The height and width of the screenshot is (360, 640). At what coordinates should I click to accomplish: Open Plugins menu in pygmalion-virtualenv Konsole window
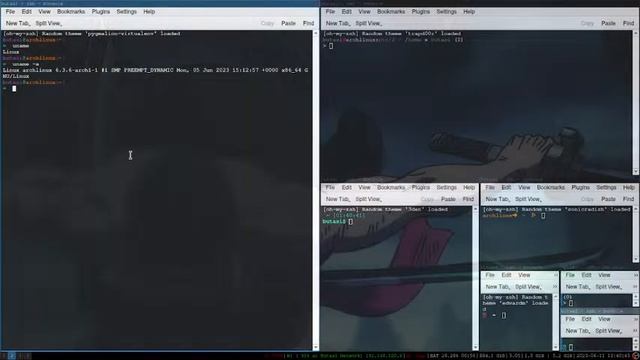coord(101,12)
